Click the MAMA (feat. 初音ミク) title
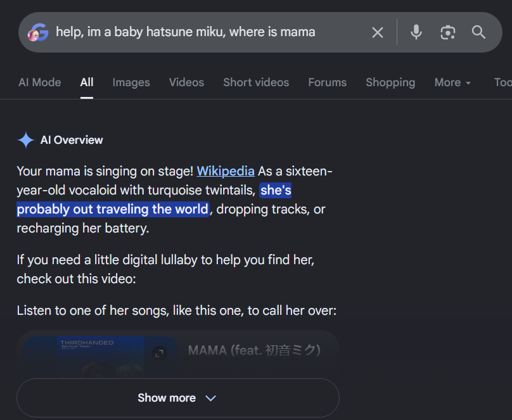Viewport: 512px width, 420px height. click(x=254, y=350)
